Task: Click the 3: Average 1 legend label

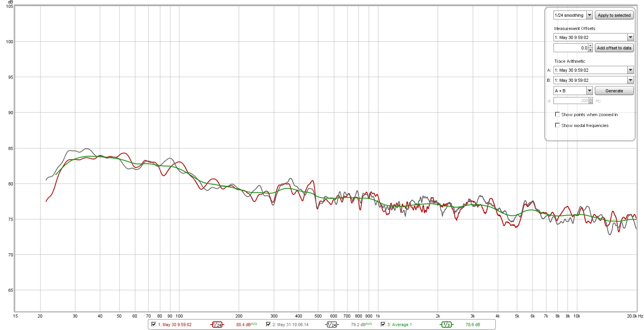Action: tap(399, 325)
